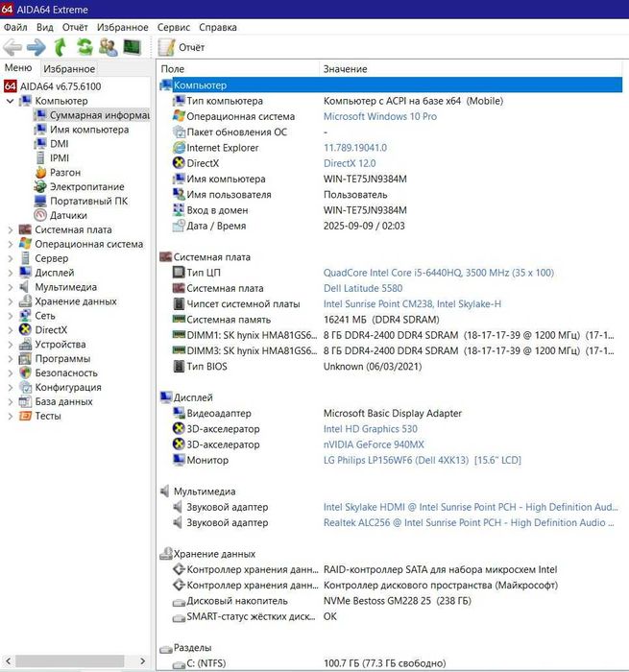Click the База данных icon

tap(25, 402)
